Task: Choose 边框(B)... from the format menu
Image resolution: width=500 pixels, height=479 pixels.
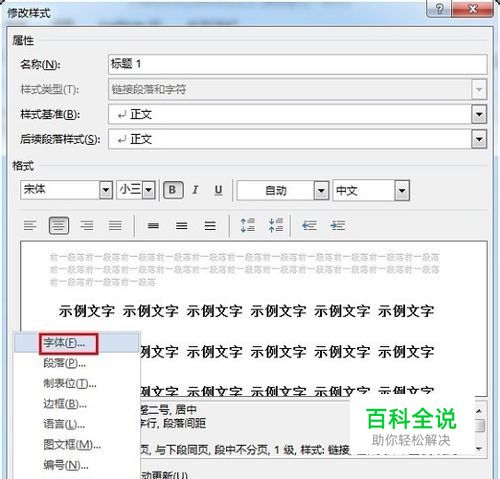Action: [76, 404]
